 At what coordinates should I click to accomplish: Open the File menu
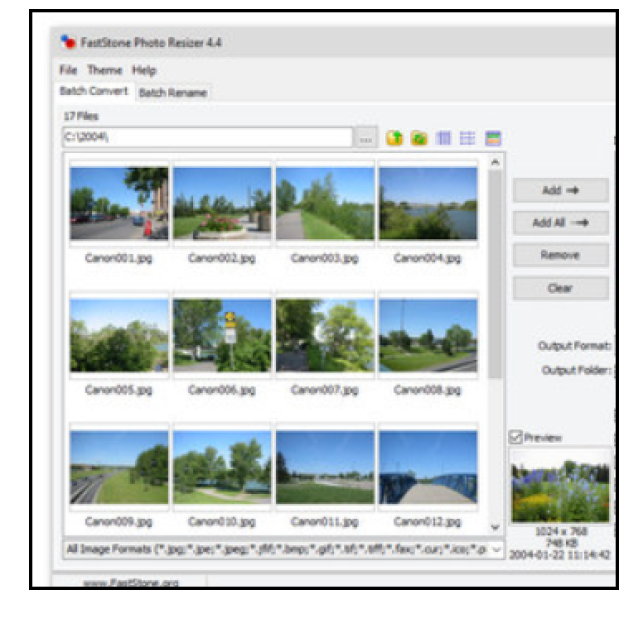(68, 70)
